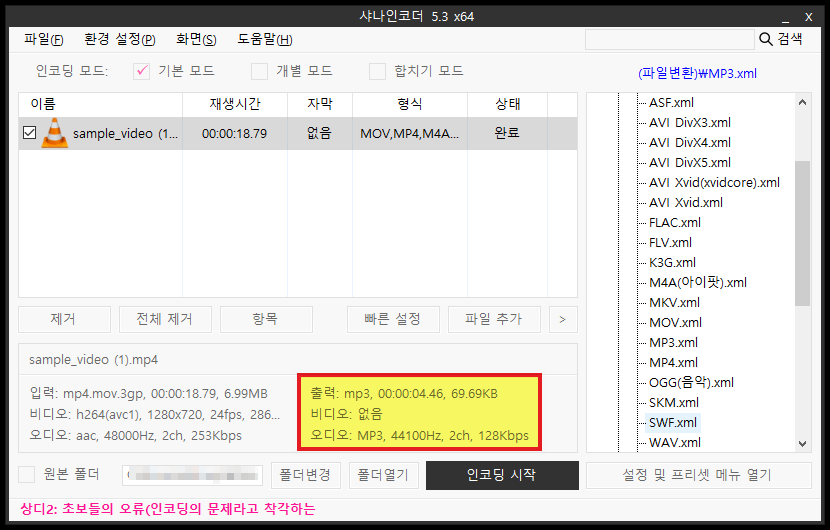Click the MOV,MP4,M4A... format cell
The height and width of the screenshot is (530, 830).
coord(410,133)
